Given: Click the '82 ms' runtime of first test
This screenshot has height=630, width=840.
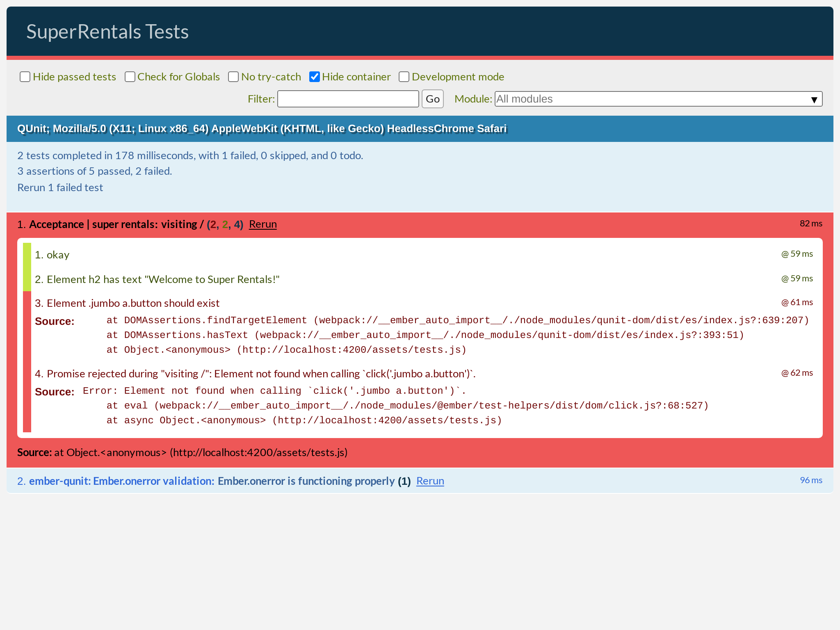Looking at the screenshot, I should pyautogui.click(x=811, y=224).
